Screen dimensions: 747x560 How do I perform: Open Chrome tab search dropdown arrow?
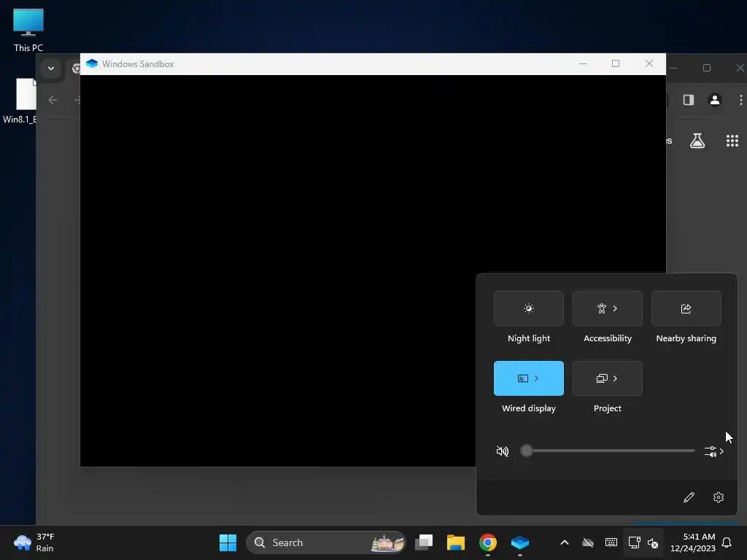(51, 69)
